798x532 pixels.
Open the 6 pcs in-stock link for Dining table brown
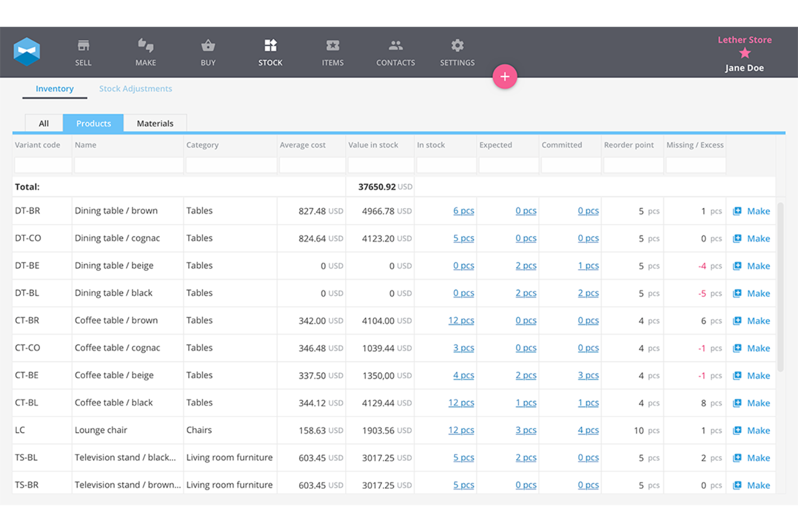(x=463, y=211)
